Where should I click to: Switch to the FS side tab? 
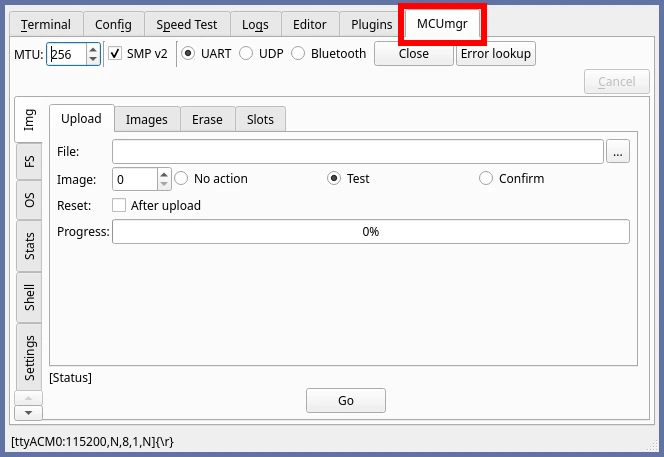pyautogui.click(x=29, y=161)
